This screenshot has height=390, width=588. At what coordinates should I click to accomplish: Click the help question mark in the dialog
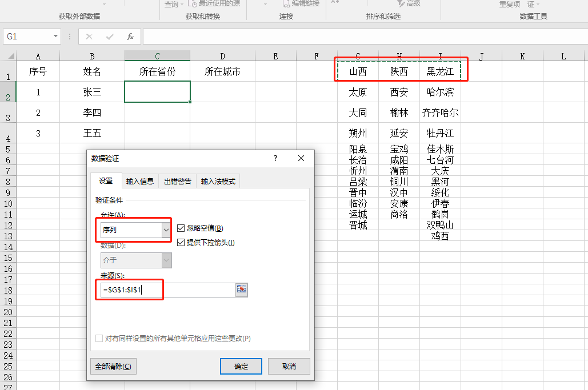click(x=275, y=159)
